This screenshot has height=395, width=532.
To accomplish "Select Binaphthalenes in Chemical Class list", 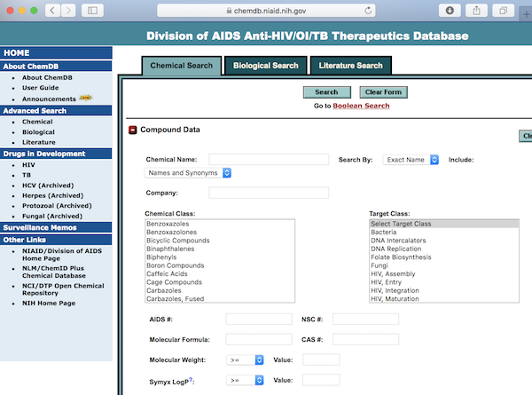I will pyautogui.click(x=220, y=249).
